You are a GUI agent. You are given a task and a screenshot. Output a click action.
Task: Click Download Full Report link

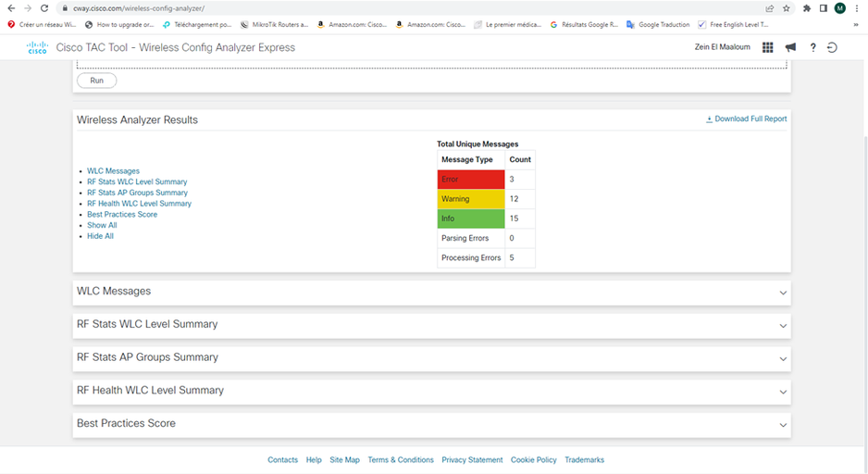click(x=750, y=119)
